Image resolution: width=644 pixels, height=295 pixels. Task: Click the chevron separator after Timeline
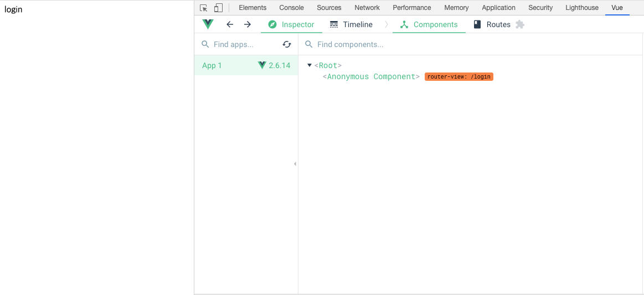coord(386,24)
